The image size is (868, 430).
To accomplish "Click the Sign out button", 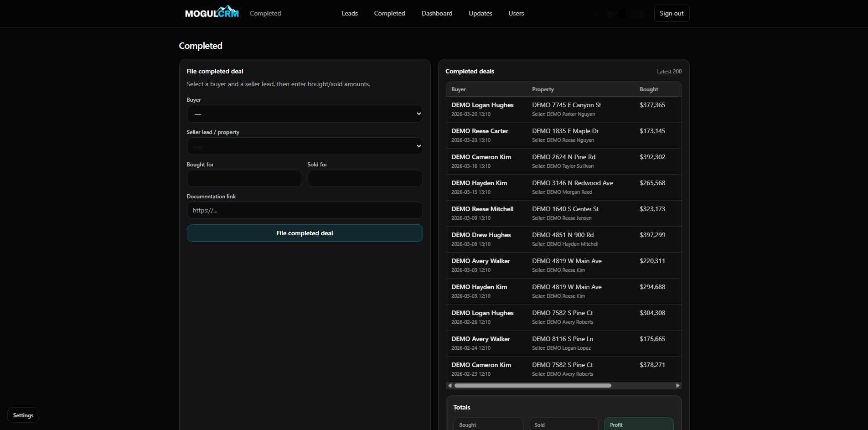I will point(671,13).
